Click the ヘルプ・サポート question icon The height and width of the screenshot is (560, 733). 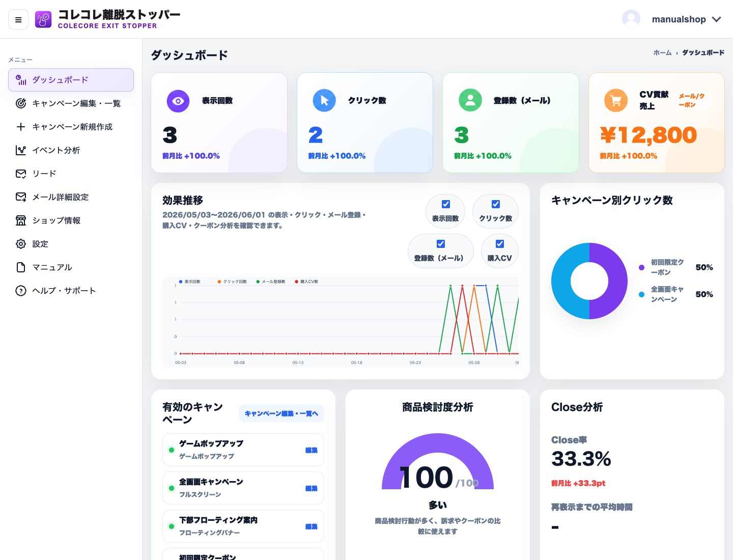21,291
